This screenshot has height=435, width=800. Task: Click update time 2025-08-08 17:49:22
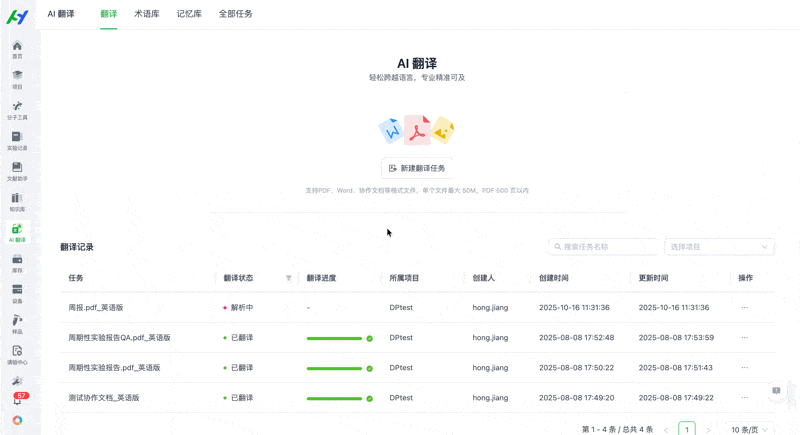point(676,398)
